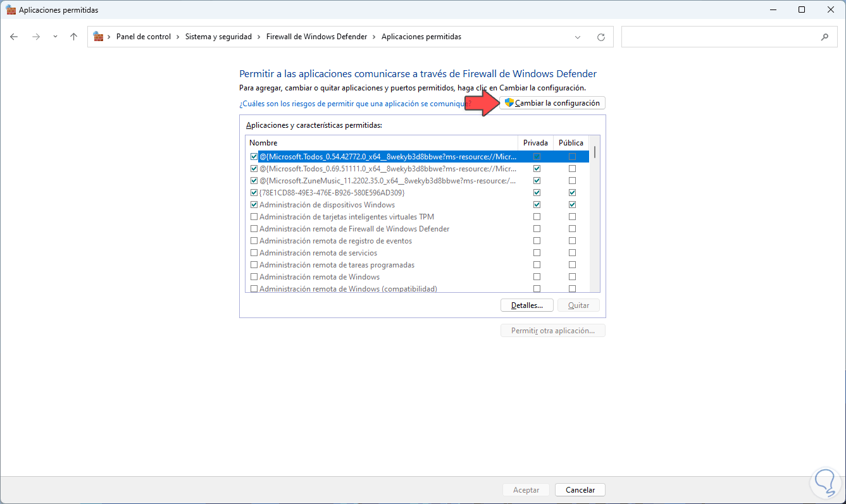Click the Detalles... button
This screenshot has height=504, width=846.
[527, 305]
